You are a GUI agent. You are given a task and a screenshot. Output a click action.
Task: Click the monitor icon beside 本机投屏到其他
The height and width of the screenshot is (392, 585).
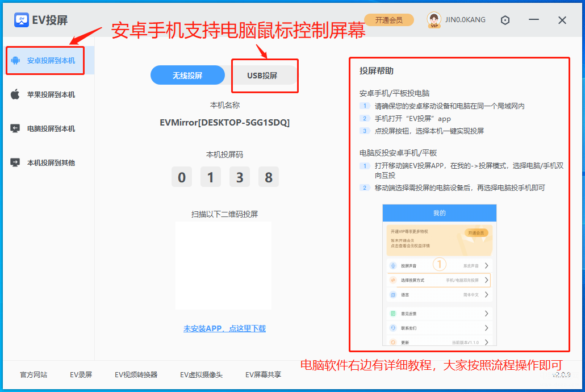(x=15, y=163)
